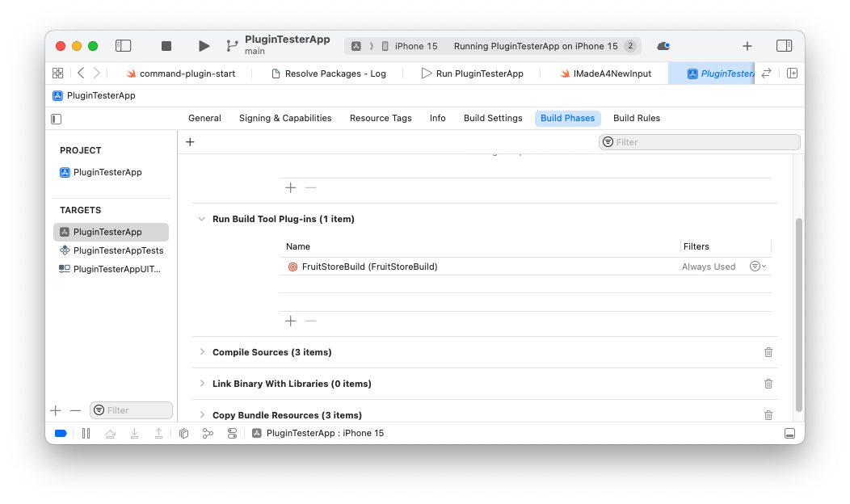This screenshot has height=504, width=850.
Task: Open Debug View Hierarchy
Action: point(183,434)
